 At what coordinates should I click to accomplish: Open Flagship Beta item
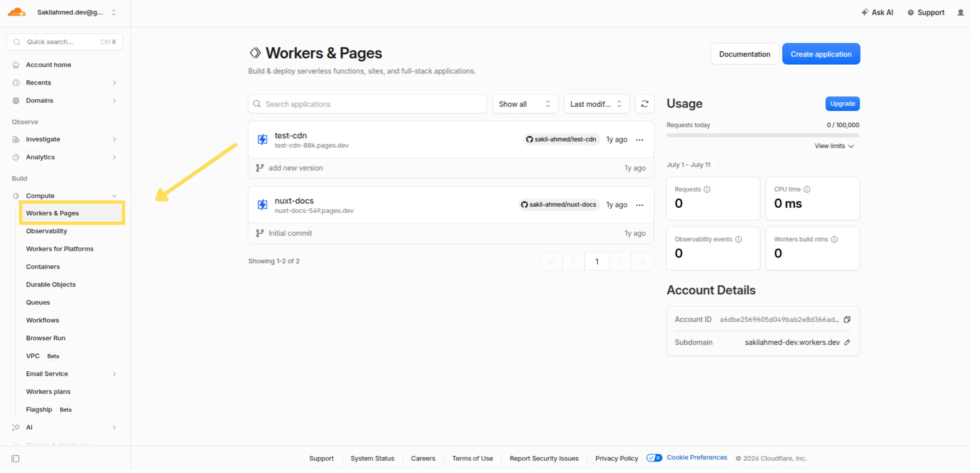click(x=50, y=410)
